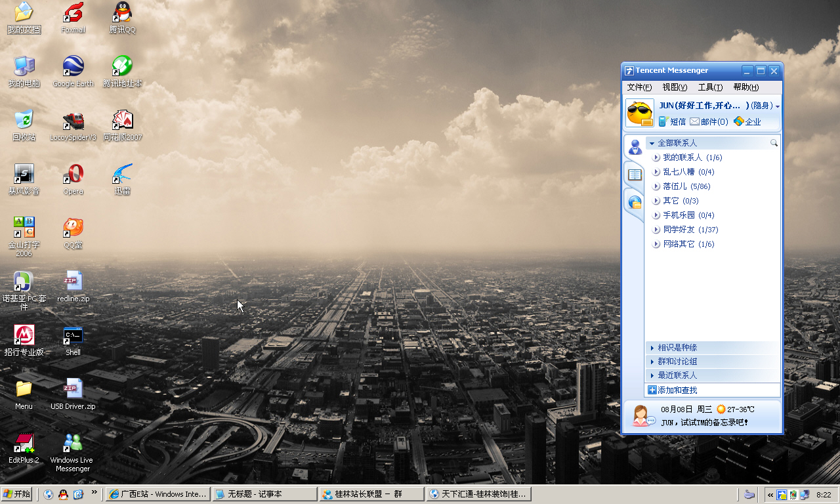Open the 迅雷 download shortcut
The image size is (840, 504).
pos(122,175)
